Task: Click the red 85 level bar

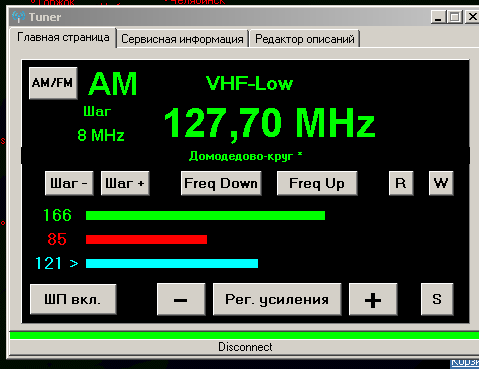Action: (146, 239)
